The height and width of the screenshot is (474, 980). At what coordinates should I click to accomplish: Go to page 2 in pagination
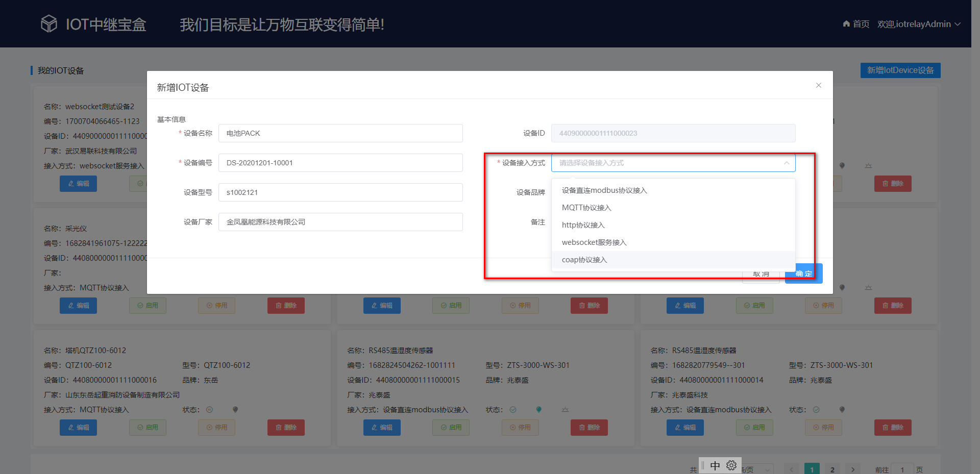(832, 469)
